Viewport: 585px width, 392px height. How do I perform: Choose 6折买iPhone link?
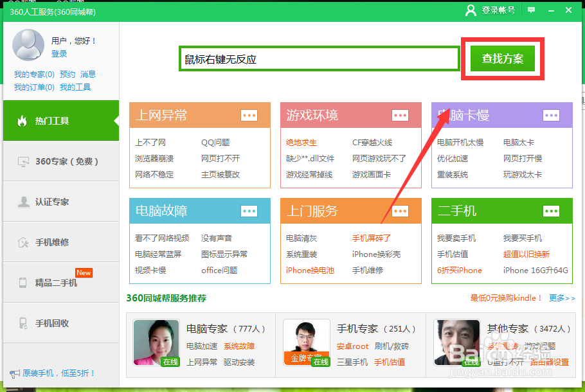459,271
